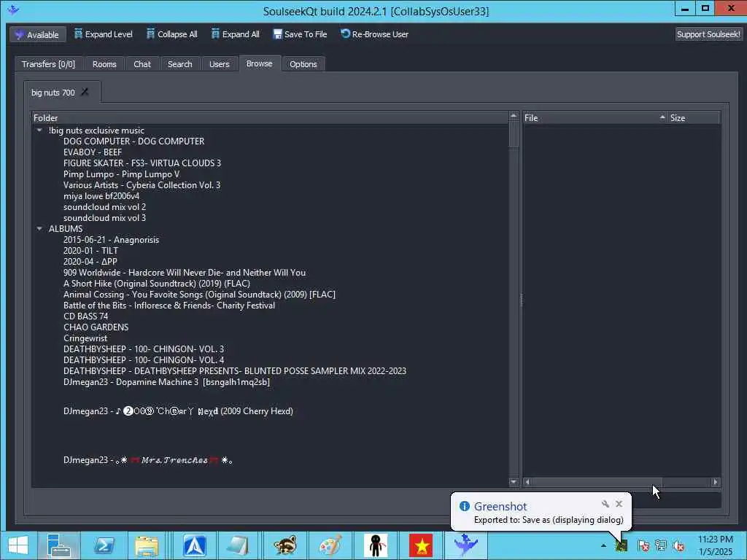The width and height of the screenshot is (747, 560).
Task: Select CHAO GARDENS folder
Action: click(x=96, y=327)
